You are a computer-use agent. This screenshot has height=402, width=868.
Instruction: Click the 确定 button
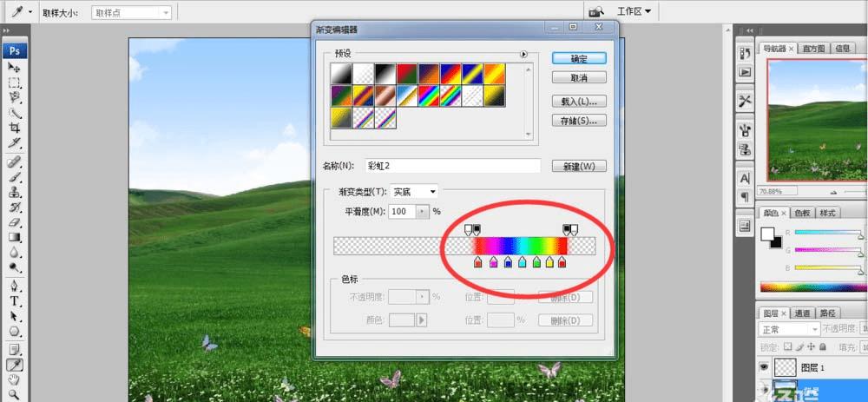coord(579,58)
